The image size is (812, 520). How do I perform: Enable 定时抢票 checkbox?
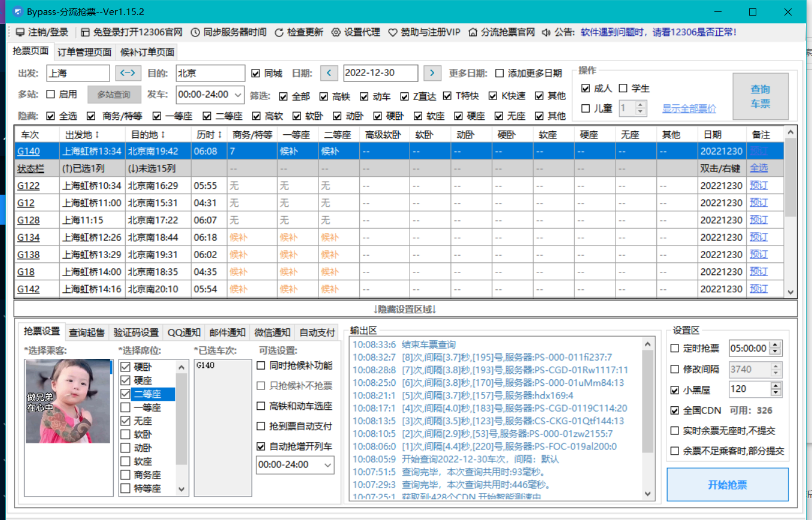pos(675,348)
